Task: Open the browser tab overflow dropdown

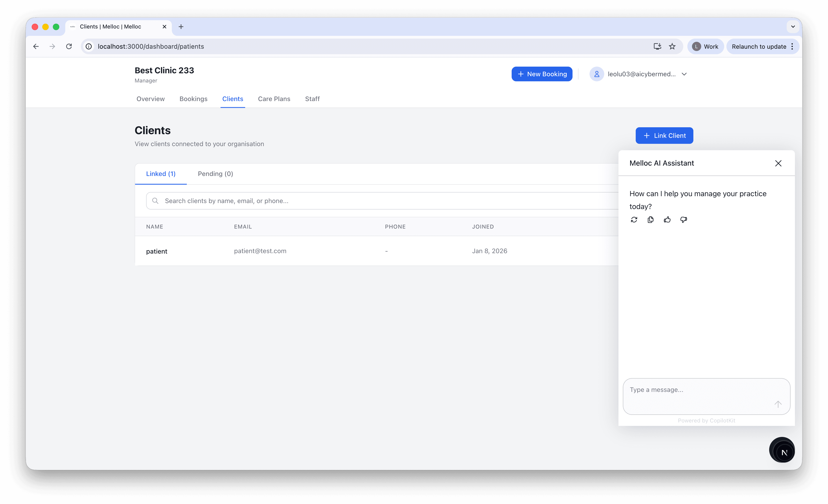Action: pyautogui.click(x=793, y=27)
